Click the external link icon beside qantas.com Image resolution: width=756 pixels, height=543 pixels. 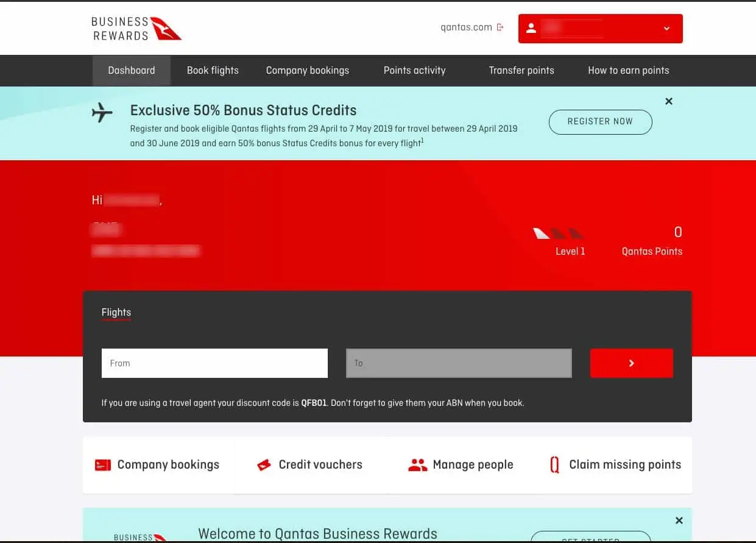(x=500, y=27)
